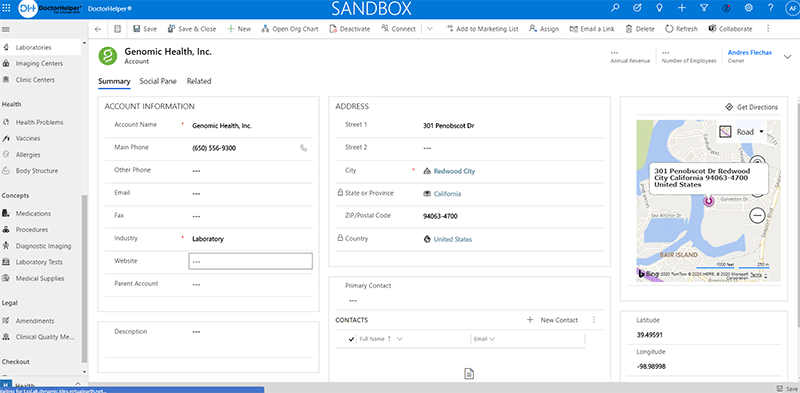Open the United States country link
Image resolution: width=800 pixels, height=393 pixels.
click(453, 239)
